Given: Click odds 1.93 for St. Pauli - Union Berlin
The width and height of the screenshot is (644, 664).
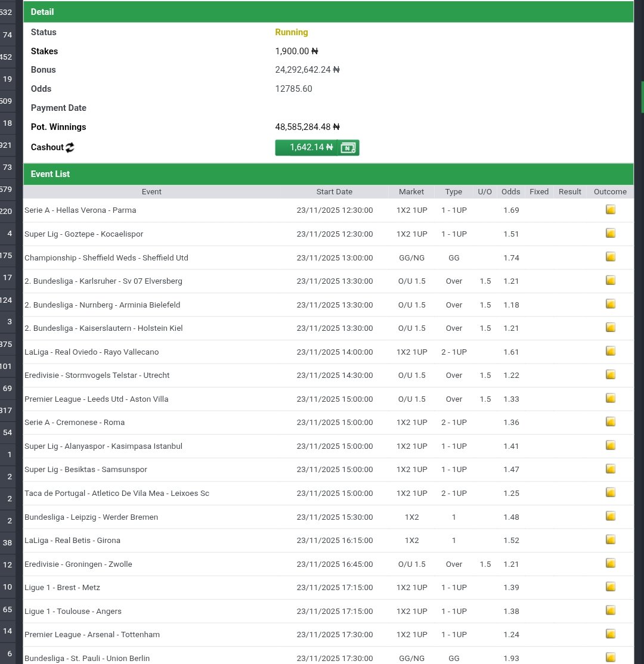Looking at the screenshot, I should (511, 658).
